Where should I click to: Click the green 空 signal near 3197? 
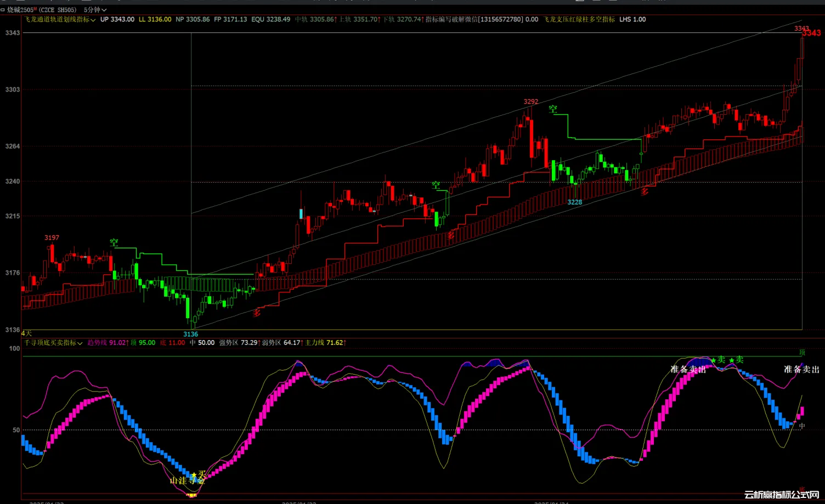point(114,242)
